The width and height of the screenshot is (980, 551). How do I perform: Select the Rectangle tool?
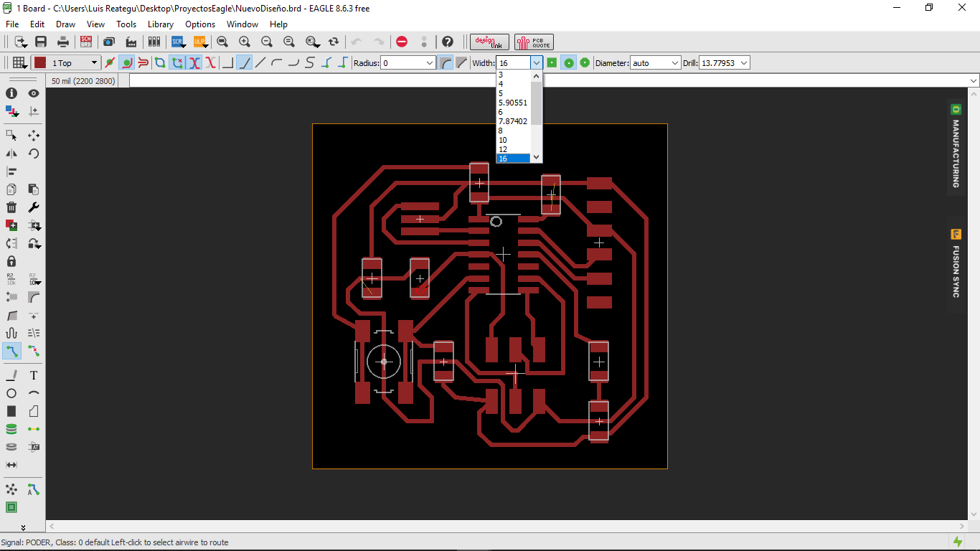[11, 411]
